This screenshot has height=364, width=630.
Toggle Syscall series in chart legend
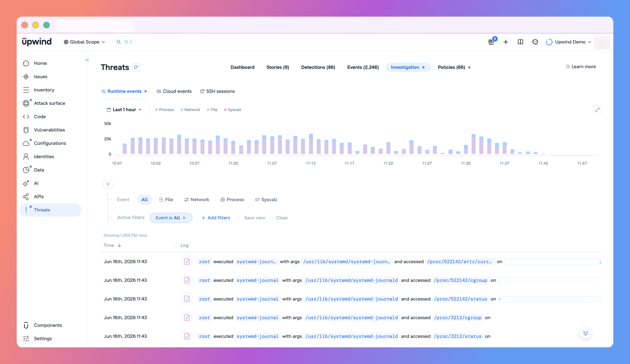(x=233, y=110)
